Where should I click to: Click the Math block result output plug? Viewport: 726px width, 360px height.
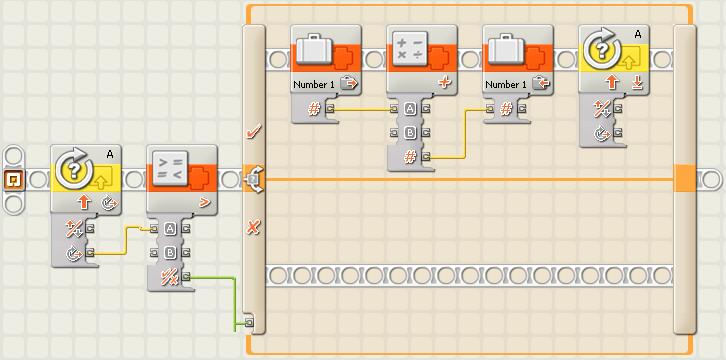pos(426,157)
